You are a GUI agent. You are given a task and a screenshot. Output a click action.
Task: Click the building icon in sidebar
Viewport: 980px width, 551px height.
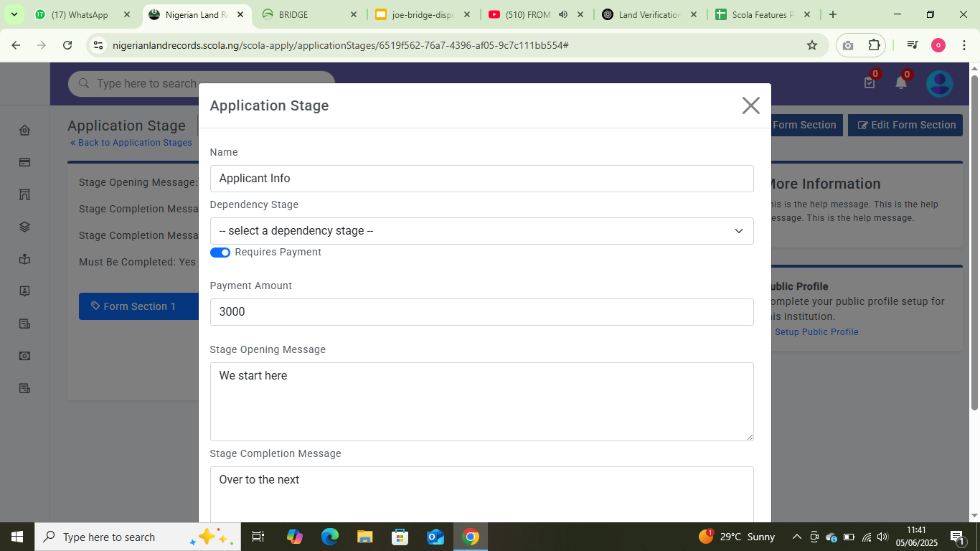[x=24, y=194]
